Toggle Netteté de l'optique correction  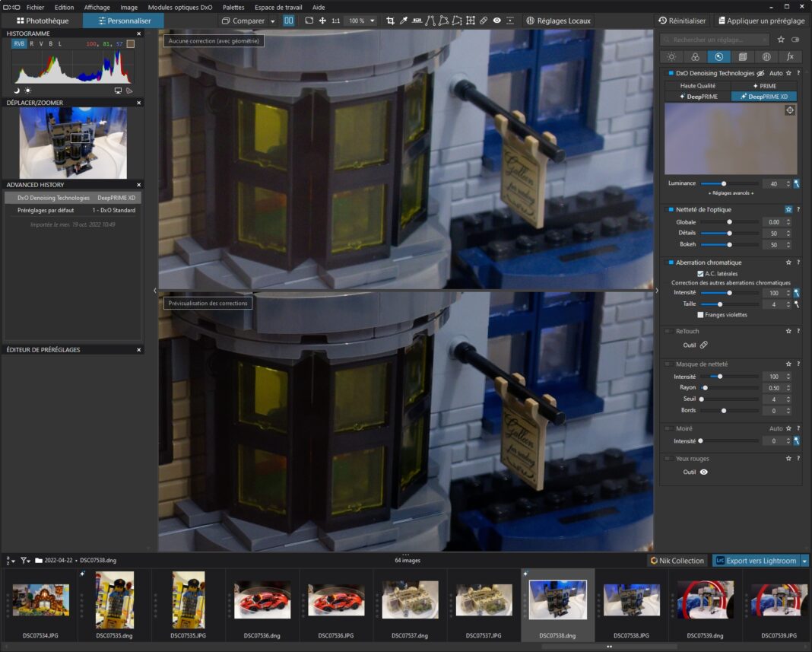click(671, 209)
